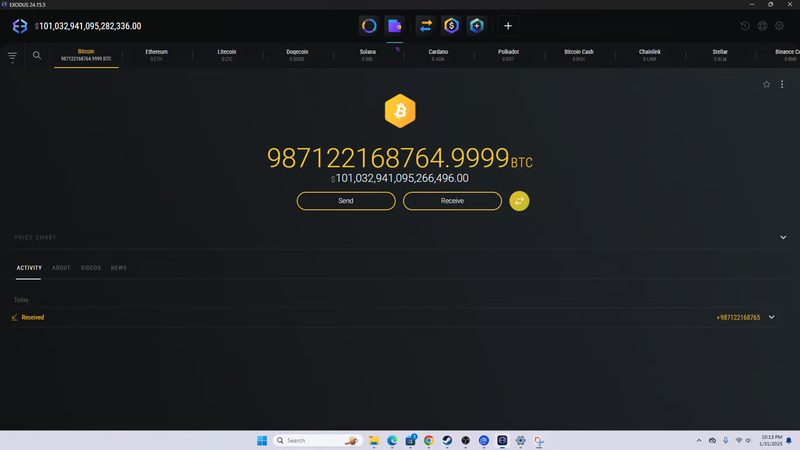800x450 pixels.
Task: Click the taskbar Search box
Action: 318,440
